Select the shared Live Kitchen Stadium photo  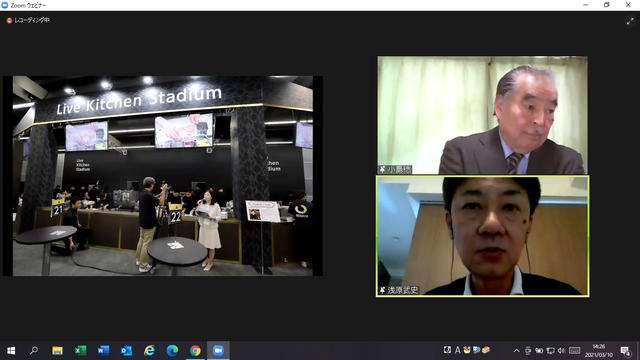(163, 176)
